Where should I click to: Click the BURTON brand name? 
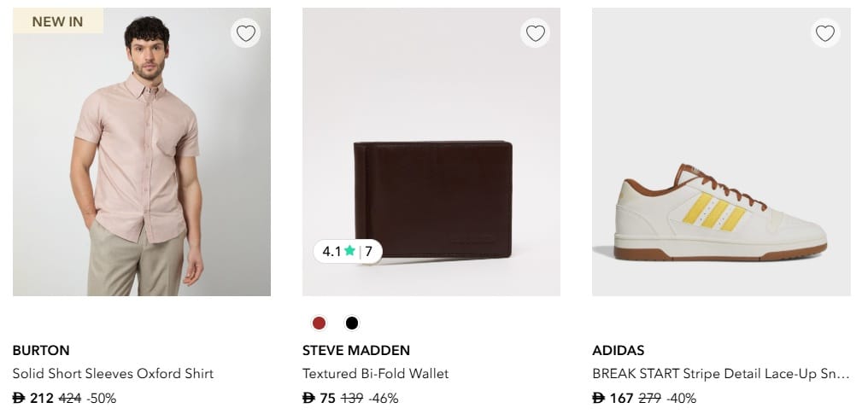tap(41, 350)
